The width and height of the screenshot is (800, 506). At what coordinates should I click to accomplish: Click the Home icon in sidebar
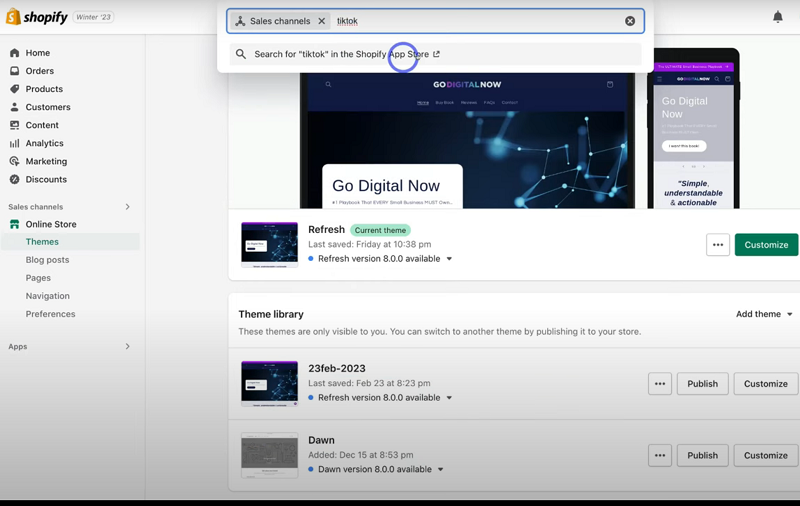[x=14, y=53]
